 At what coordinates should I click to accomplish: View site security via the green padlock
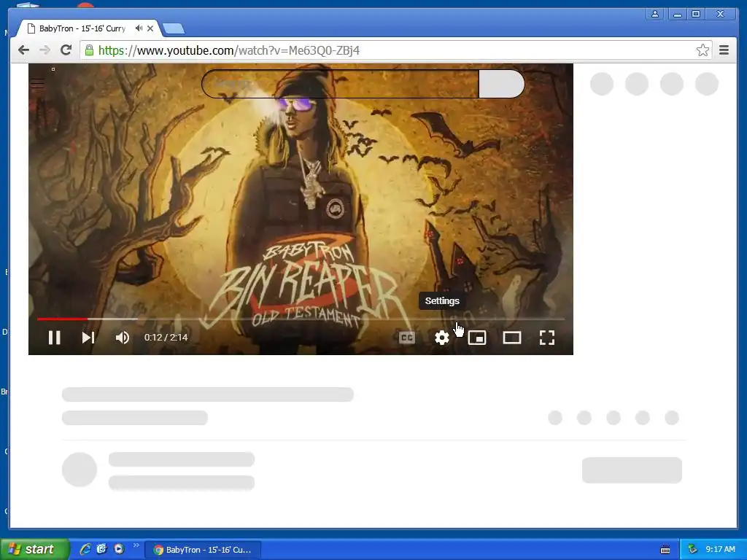pos(89,50)
